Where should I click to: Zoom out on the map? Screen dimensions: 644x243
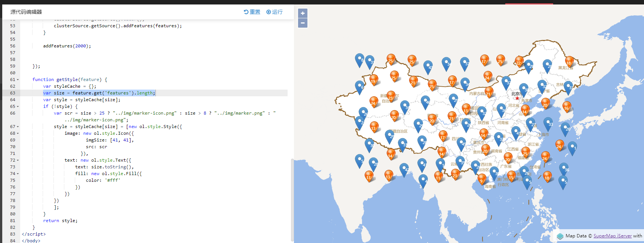303,23
